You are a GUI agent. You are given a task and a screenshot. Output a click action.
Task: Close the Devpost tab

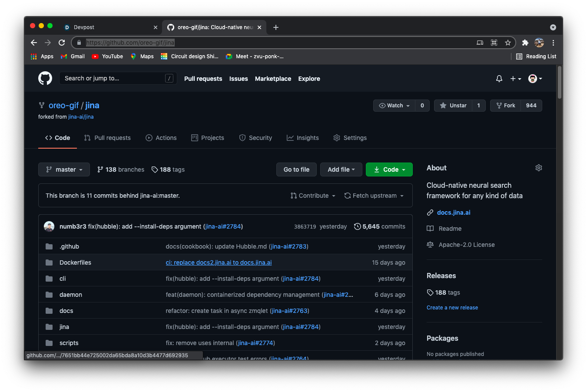(156, 27)
